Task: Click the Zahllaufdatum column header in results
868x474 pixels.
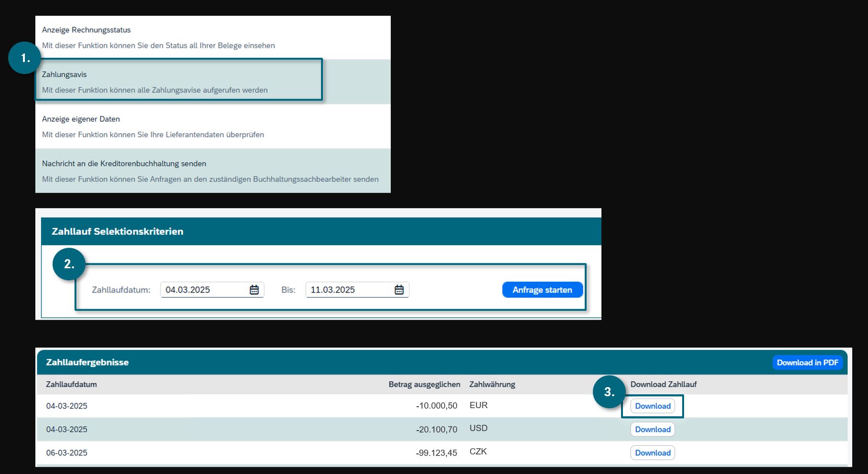Action: point(71,384)
